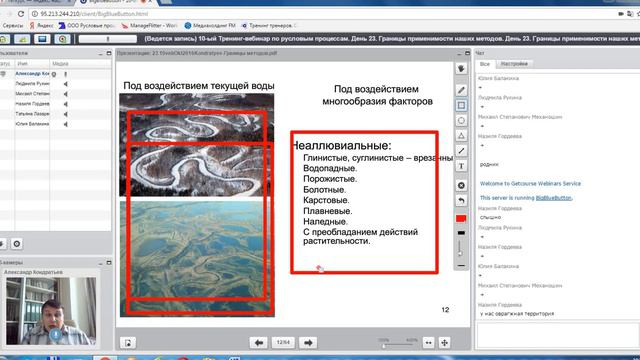Maximize the presentation panel
The width and height of the screenshot is (640, 360).
468,53
